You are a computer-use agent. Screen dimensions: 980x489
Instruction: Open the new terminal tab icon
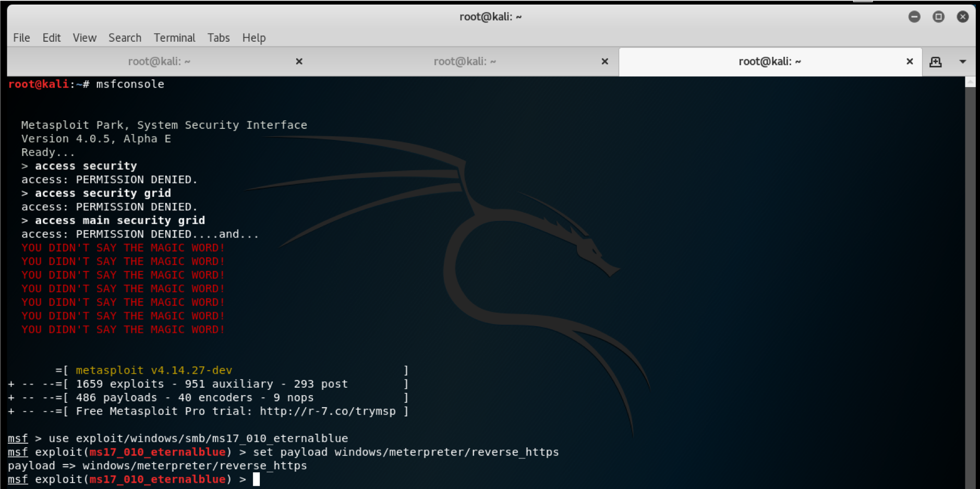(936, 62)
